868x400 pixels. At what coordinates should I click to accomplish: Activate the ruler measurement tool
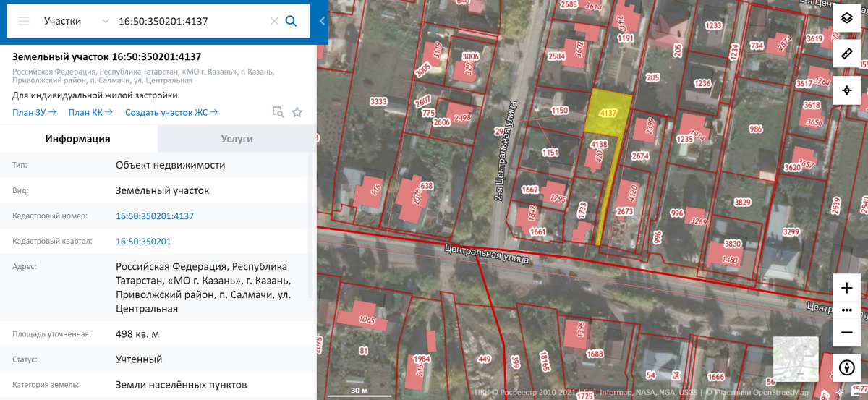coord(846,54)
